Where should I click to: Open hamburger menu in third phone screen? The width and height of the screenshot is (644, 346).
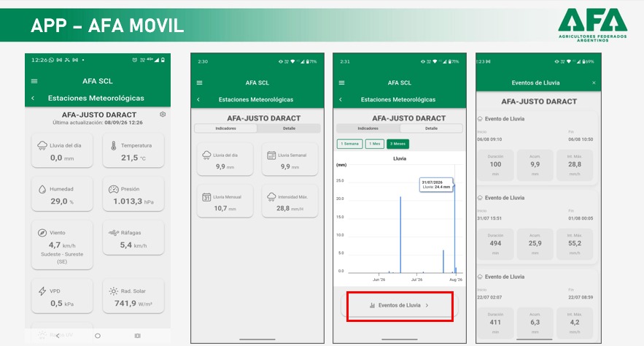click(342, 83)
